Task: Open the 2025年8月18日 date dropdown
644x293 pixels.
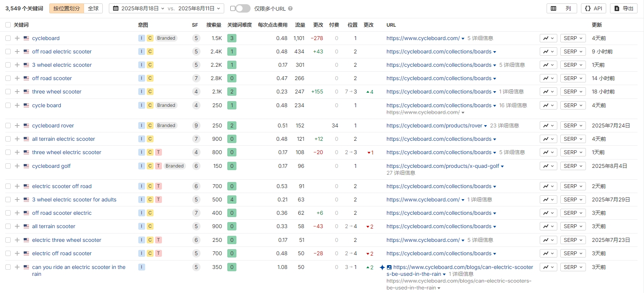Action: coord(139,8)
